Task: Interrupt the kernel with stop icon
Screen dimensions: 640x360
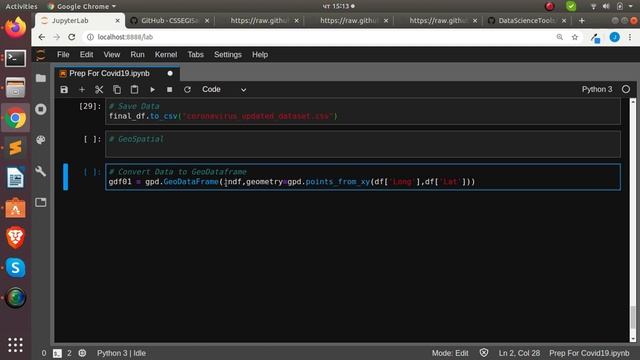Action: click(x=169, y=89)
